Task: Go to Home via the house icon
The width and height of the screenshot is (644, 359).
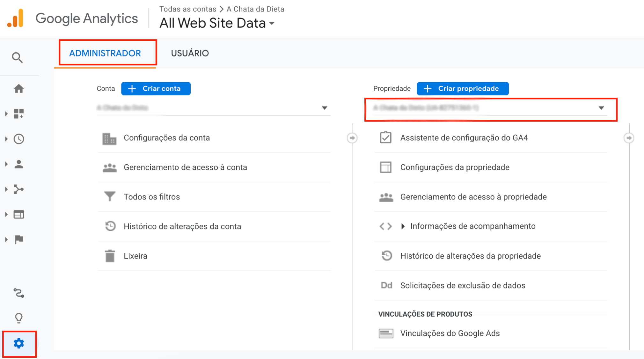Action: [19, 88]
